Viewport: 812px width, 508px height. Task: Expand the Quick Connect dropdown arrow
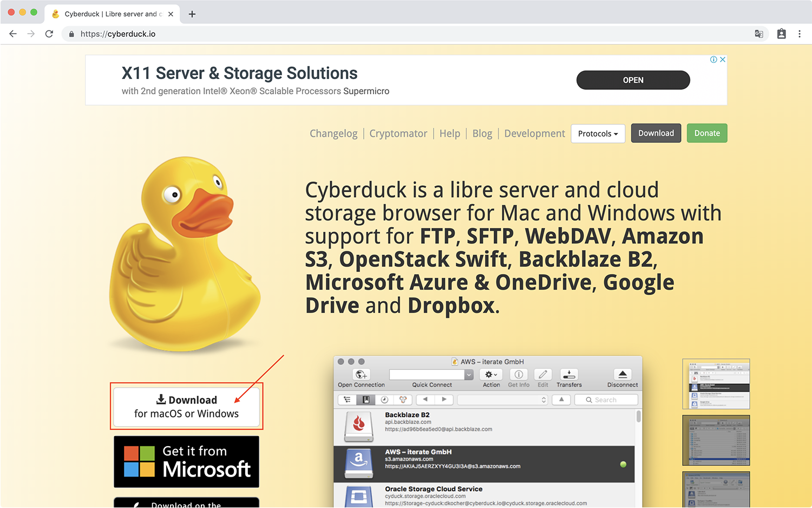(x=469, y=375)
